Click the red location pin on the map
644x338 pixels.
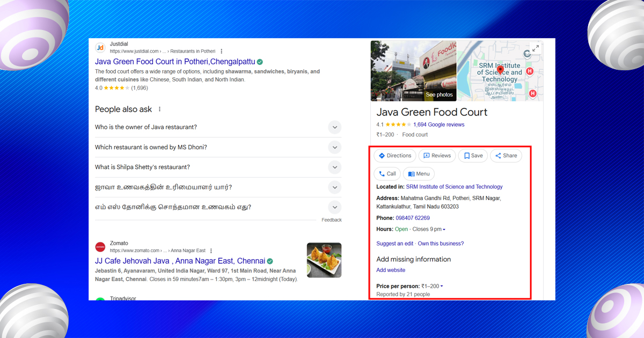click(x=500, y=70)
